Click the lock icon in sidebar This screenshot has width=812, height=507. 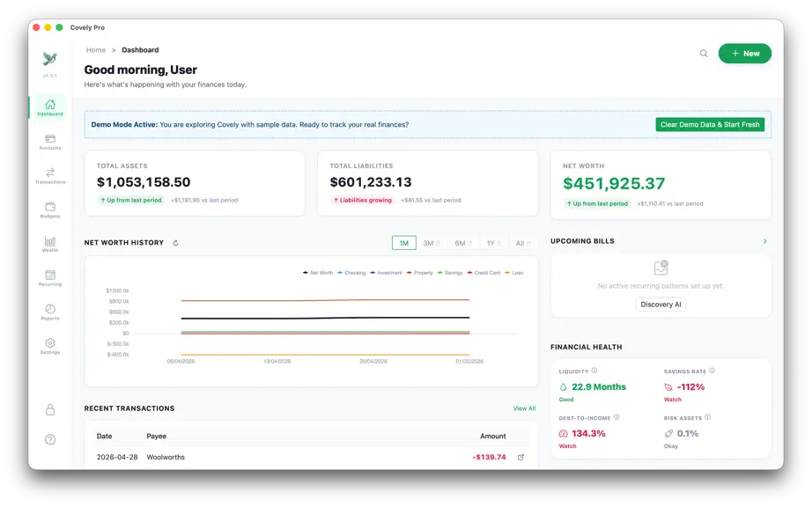pyautogui.click(x=50, y=410)
